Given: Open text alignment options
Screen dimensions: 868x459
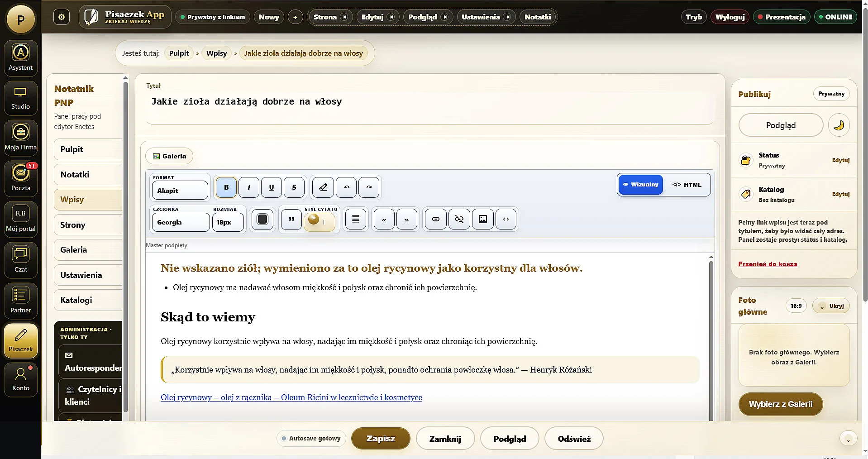Looking at the screenshot, I should 356,220.
